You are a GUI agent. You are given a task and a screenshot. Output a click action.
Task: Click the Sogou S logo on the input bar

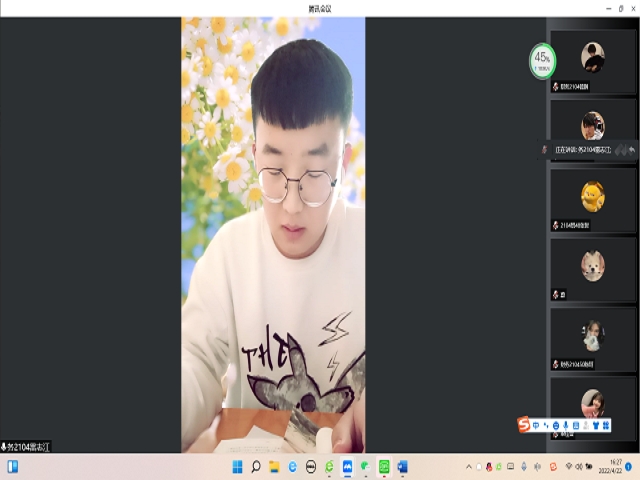pos(524,424)
